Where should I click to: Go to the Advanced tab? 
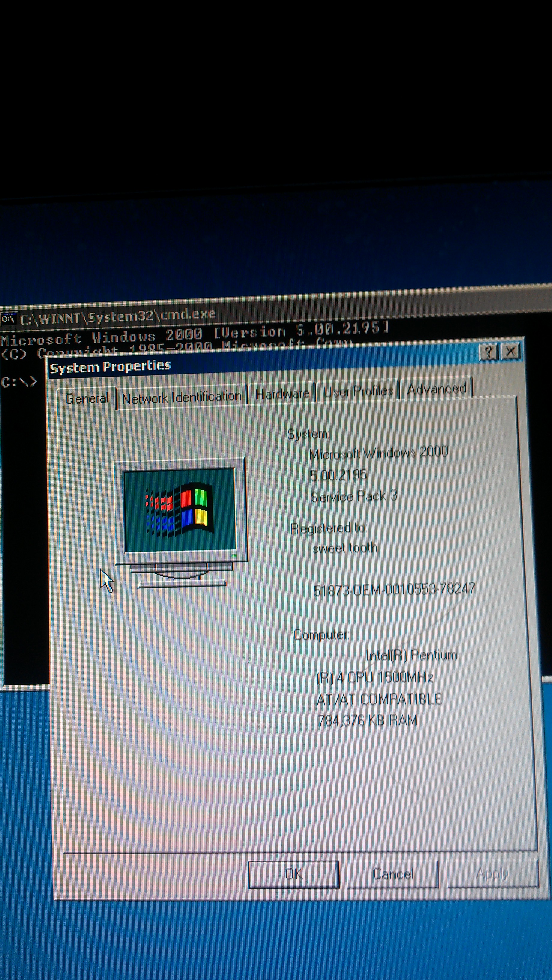coord(436,389)
